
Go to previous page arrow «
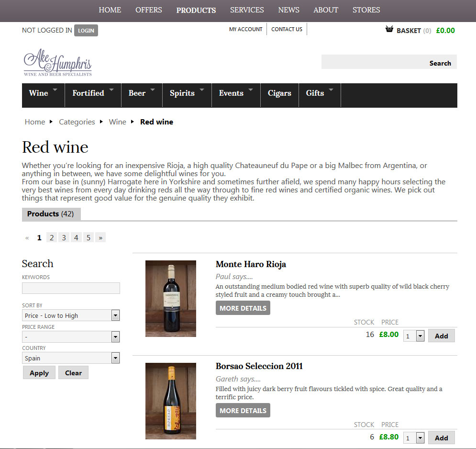27,237
